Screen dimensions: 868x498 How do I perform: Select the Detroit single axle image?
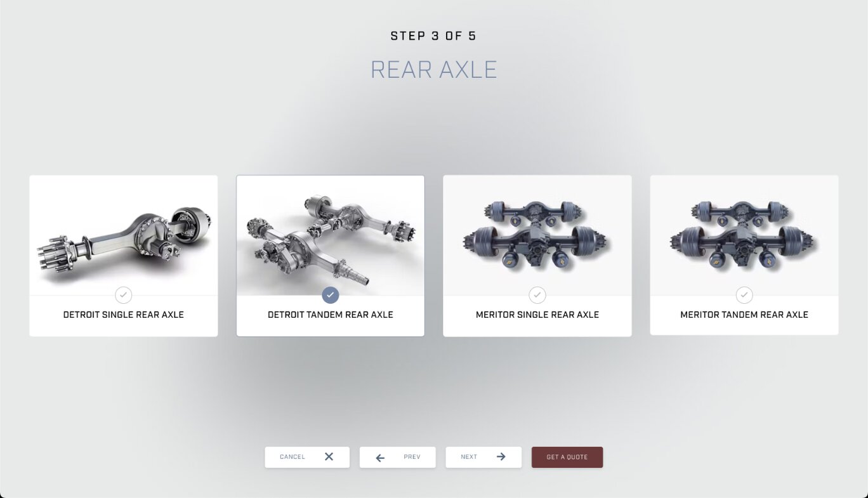click(124, 235)
